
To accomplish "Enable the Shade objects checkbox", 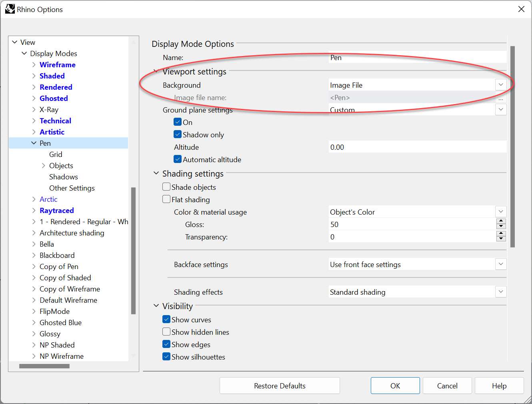I will (166, 187).
